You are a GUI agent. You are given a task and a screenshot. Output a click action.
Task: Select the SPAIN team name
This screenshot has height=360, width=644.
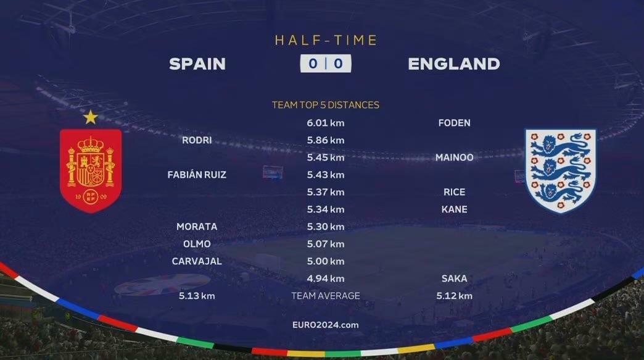coord(197,64)
